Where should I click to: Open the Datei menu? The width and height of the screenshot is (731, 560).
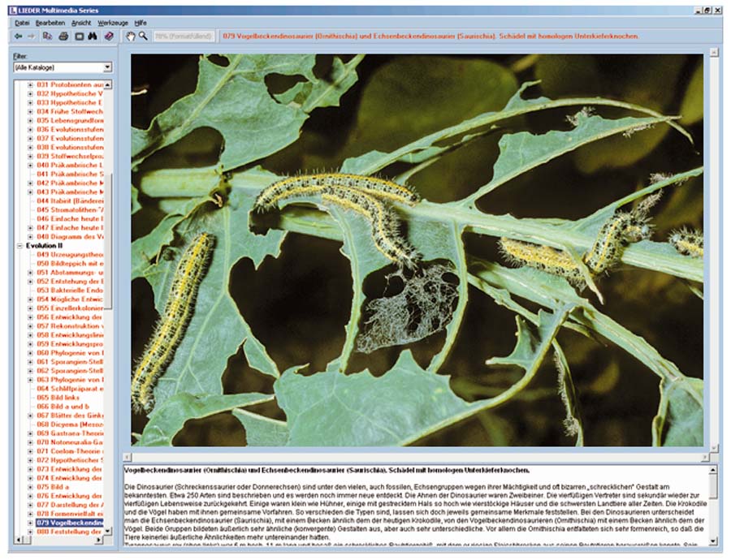[22, 24]
